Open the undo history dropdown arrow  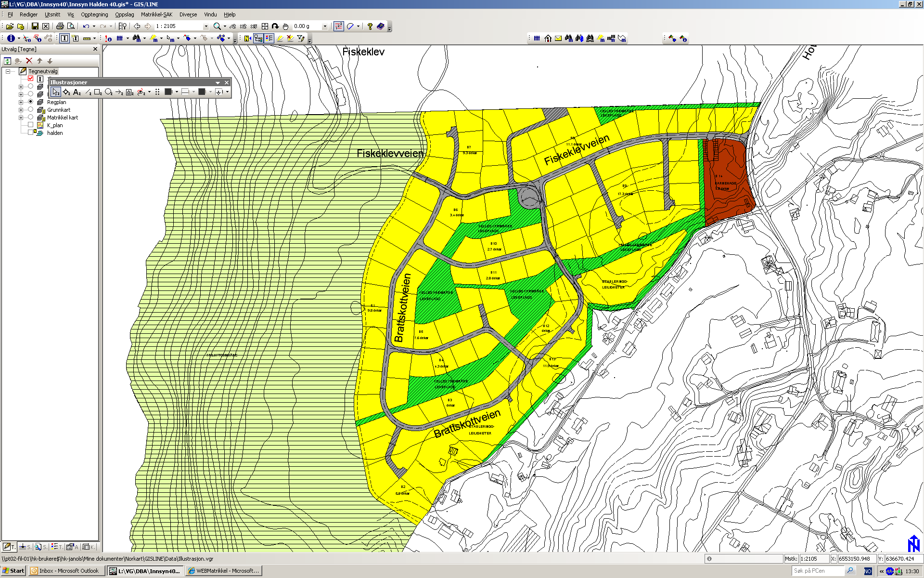pos(94,26)
